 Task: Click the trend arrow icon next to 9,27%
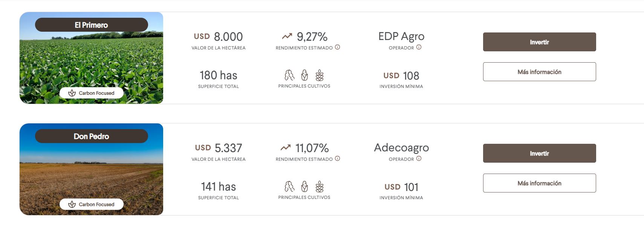point(287,36)
